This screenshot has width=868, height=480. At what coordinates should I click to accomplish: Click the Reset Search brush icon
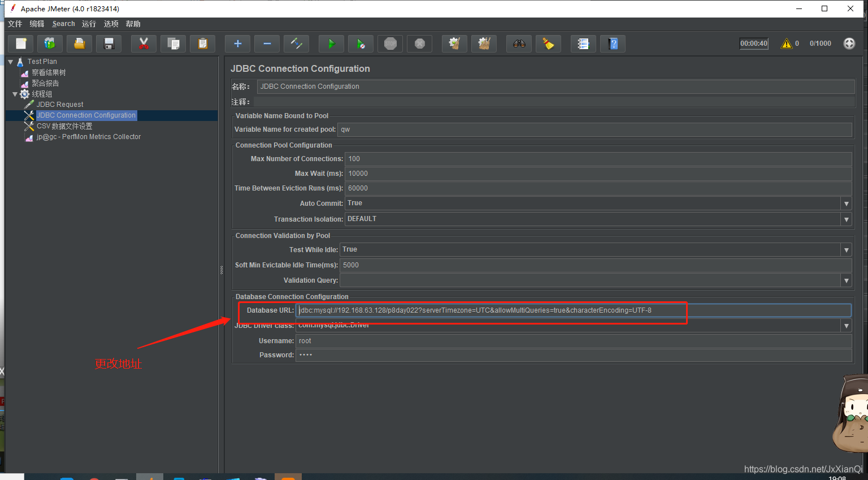pyautogui.click(x=548, y=44)
